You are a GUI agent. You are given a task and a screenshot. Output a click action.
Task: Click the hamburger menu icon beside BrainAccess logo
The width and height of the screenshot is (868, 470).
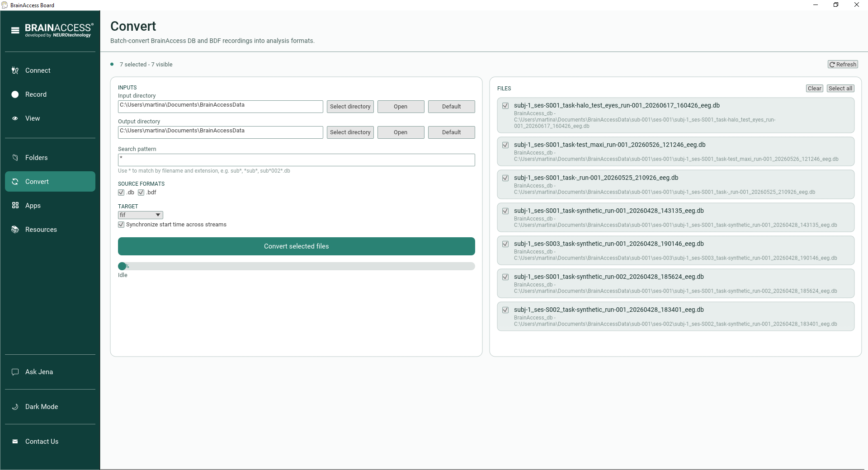tap(15, 30)
